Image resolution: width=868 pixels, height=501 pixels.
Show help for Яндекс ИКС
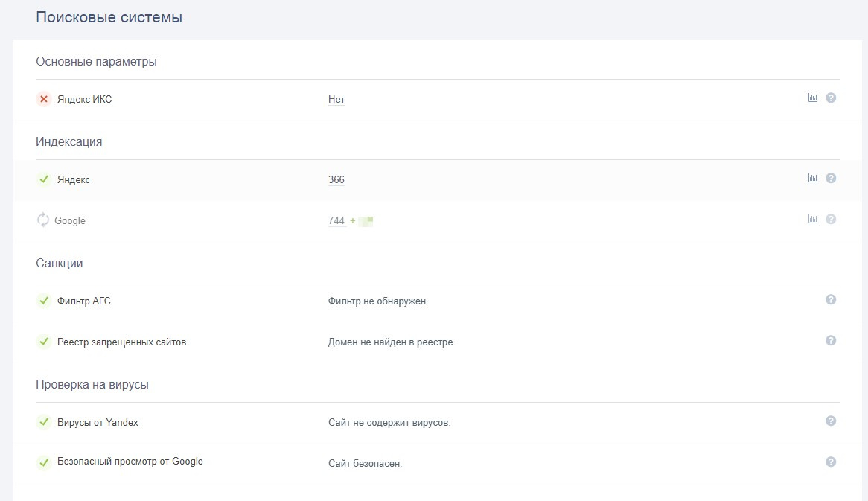click(831, 98)
